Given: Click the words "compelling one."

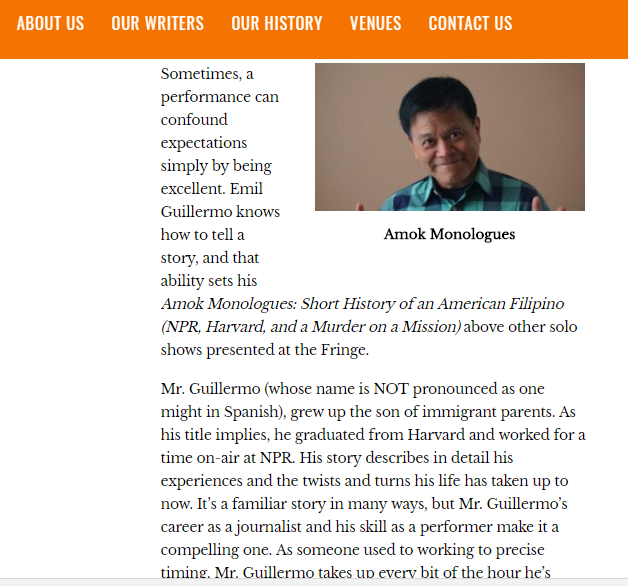Looking at the screenshot, I should (217, 550).
